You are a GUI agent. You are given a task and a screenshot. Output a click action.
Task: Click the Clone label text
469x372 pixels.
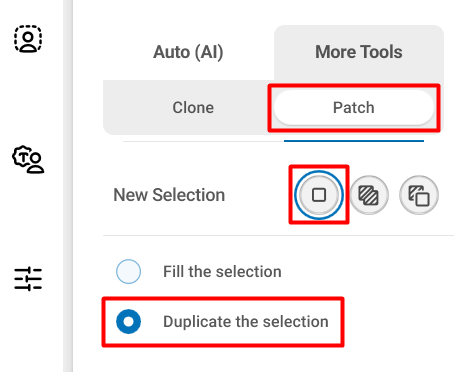pos(193,108)
